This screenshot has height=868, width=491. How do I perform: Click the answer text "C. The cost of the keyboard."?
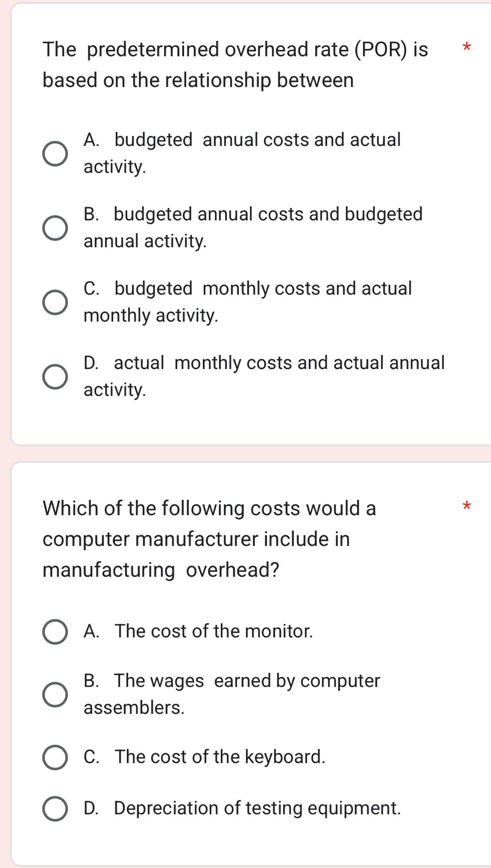coord(204,757)
